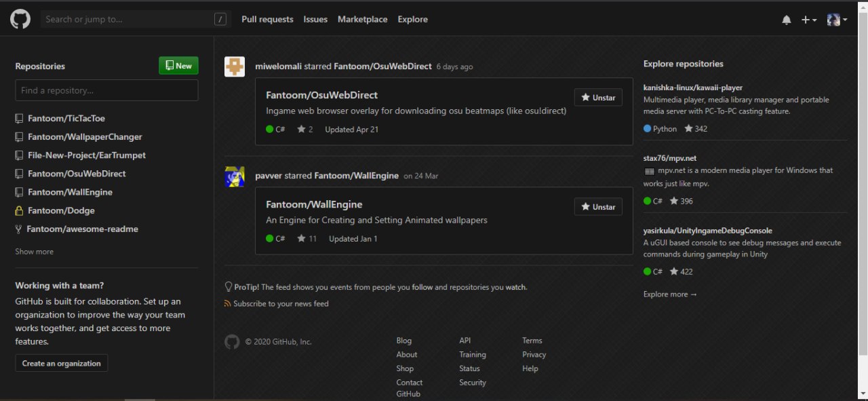Open Fantoom/TicTacToe repository
This screenshot has height=401, width=868.
(x=66, y=118)
